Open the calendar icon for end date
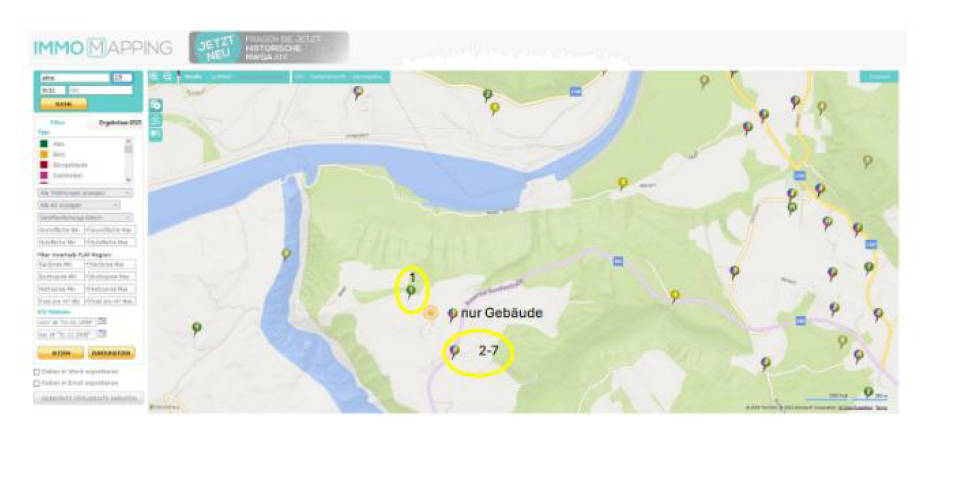This screenshot has height=479, width=956. click(x=102, y=333)
